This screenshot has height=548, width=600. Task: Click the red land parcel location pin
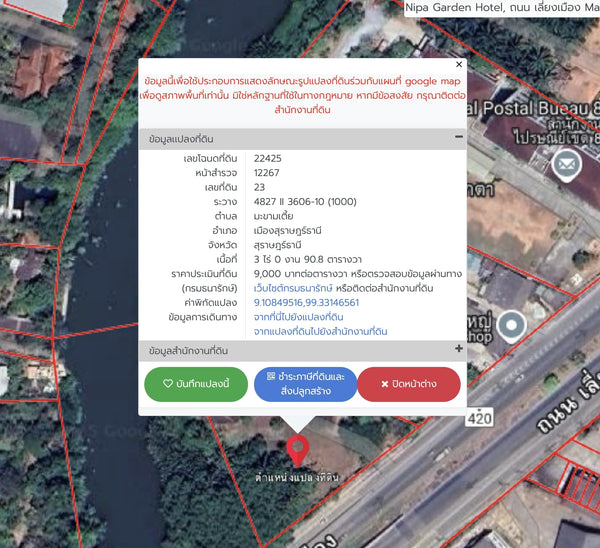point(298,450)
